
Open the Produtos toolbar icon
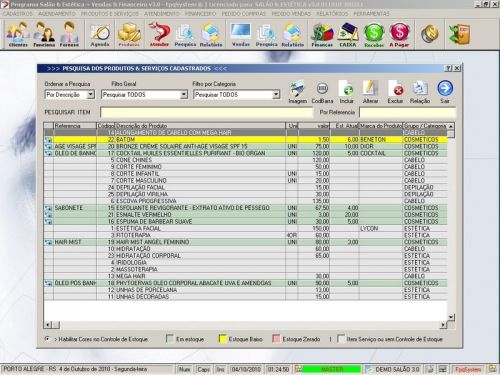pos(129,34)
